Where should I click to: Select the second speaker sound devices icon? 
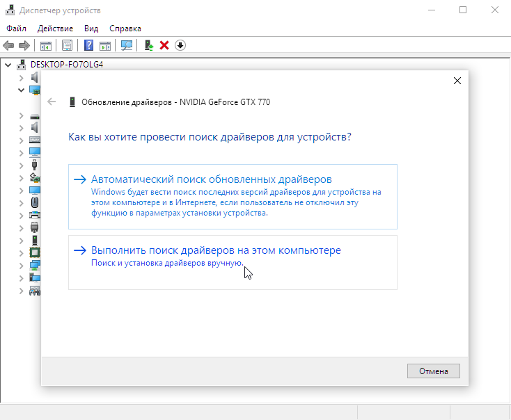tap(35, 128)
